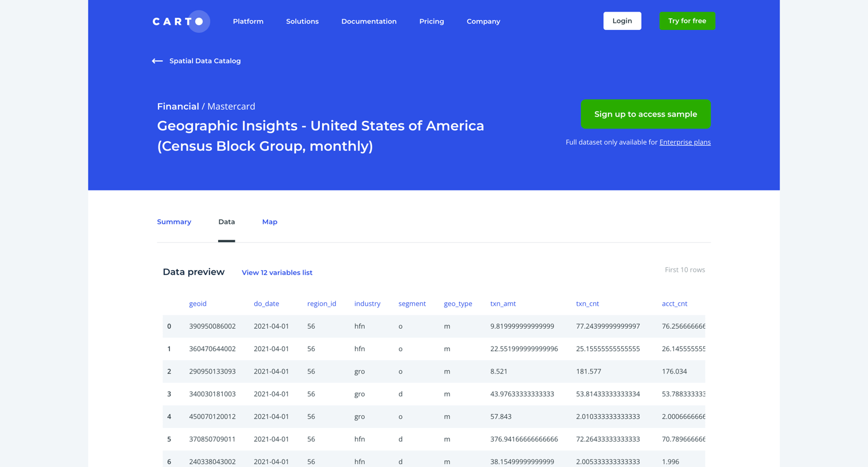The height and width of the screenshot is (467, 868).
Task: Click txn_amt value 376.94166666666666
Action: coord(524,439)
